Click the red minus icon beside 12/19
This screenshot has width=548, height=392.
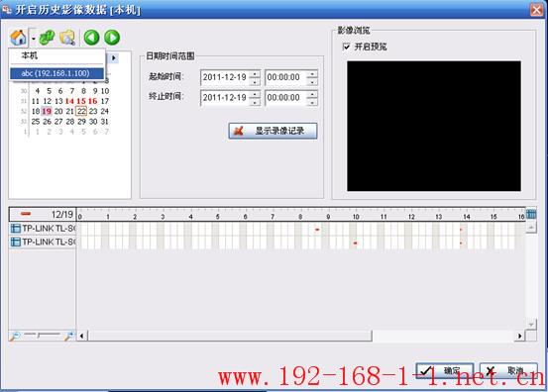[x=26, y=214]
